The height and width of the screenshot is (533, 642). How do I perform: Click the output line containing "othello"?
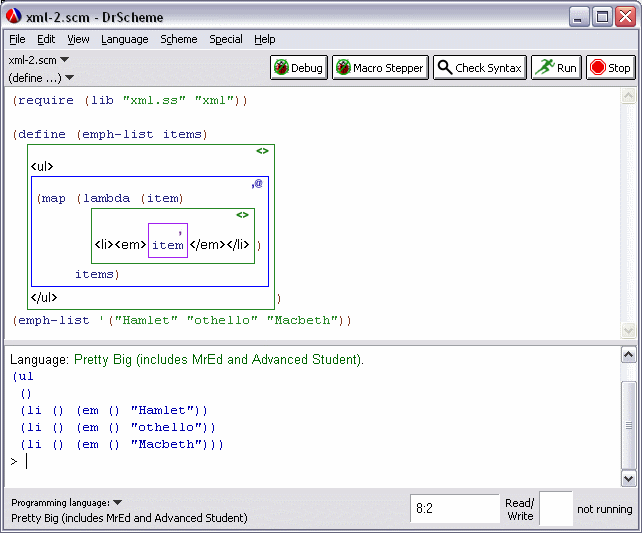pyautogui.click(x=118, y=428)
